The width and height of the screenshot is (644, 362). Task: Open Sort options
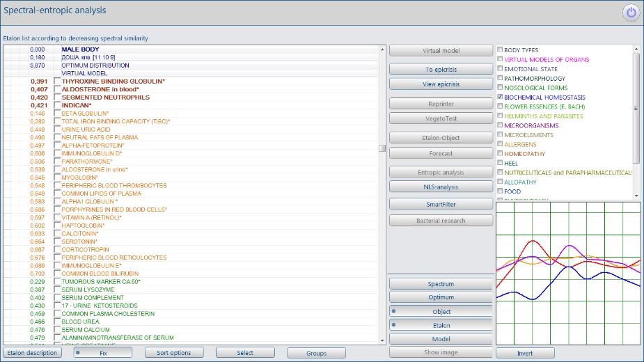click(x=174, y=352)
